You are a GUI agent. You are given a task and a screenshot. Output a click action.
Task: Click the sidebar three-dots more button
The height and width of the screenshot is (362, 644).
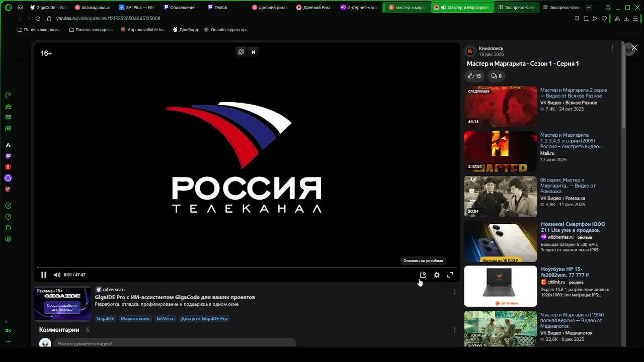(x=8, y=341)
